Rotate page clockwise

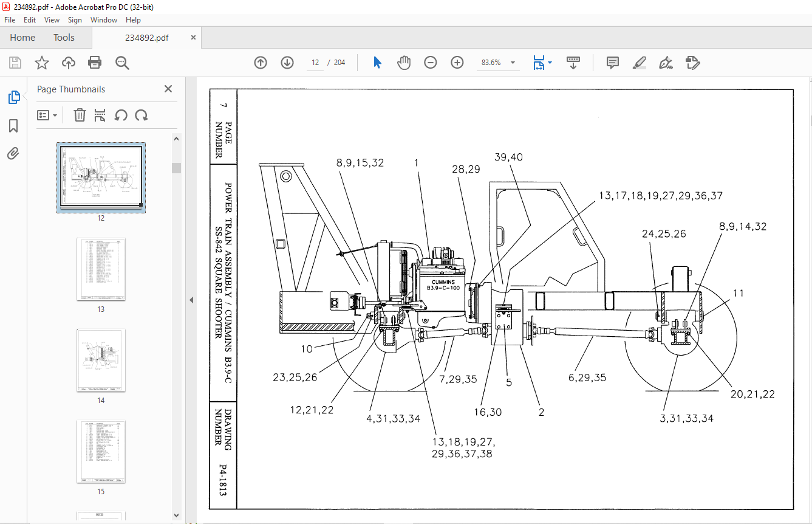click(142, 115)
